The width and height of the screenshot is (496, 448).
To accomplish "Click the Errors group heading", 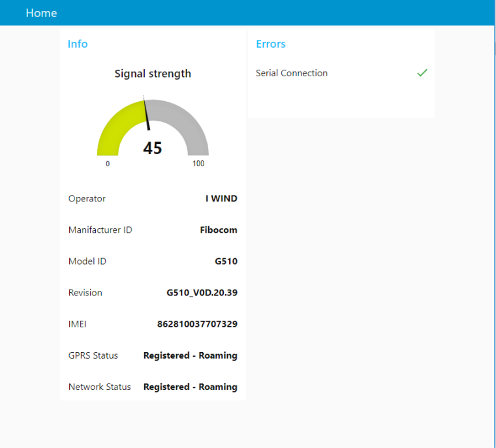I will tap(271, 44).
